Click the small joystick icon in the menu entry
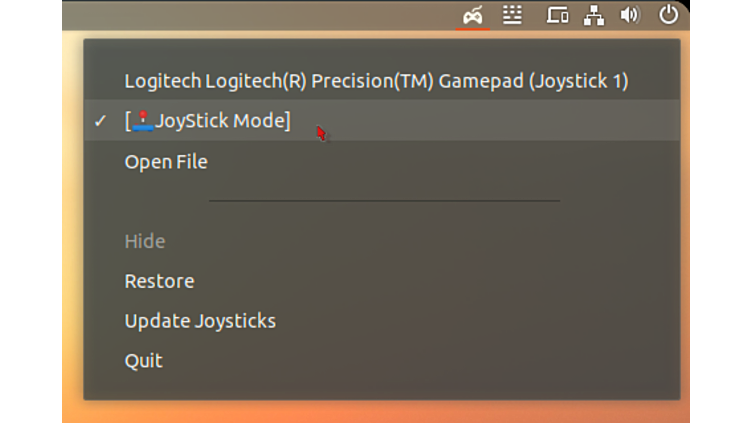 (143, 121)
